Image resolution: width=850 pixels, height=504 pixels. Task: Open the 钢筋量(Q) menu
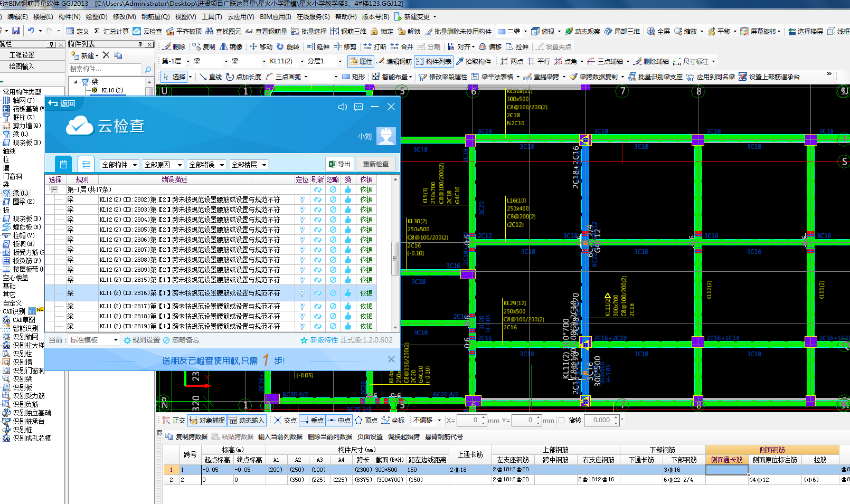(155, 16)
